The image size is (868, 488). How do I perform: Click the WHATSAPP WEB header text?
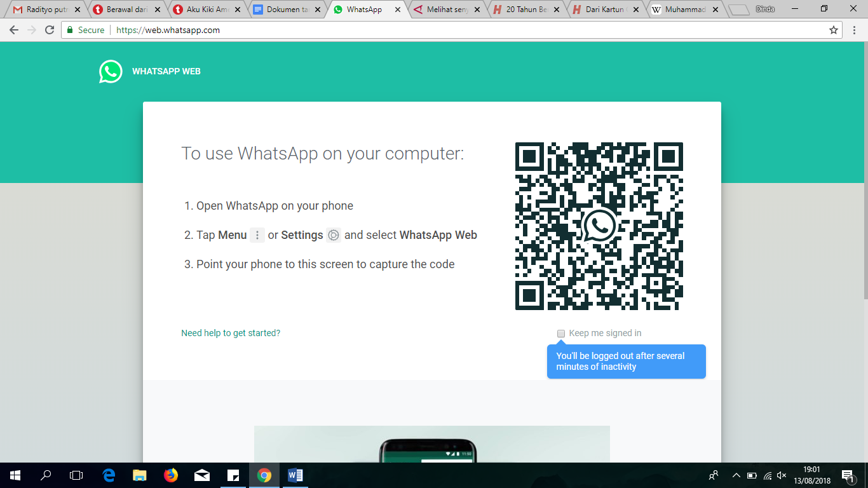pyautogui.click(x=166, y=72)
